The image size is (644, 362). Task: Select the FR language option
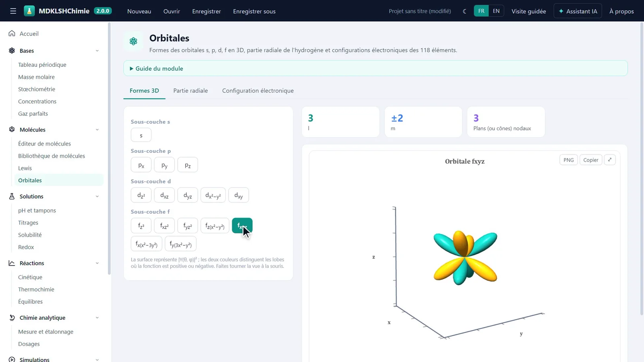(481, 11)
